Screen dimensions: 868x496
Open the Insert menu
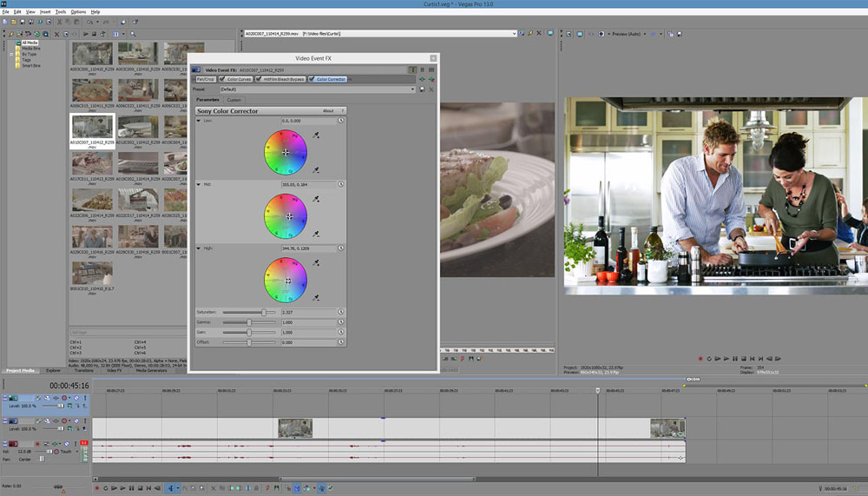tap(45, 11)
